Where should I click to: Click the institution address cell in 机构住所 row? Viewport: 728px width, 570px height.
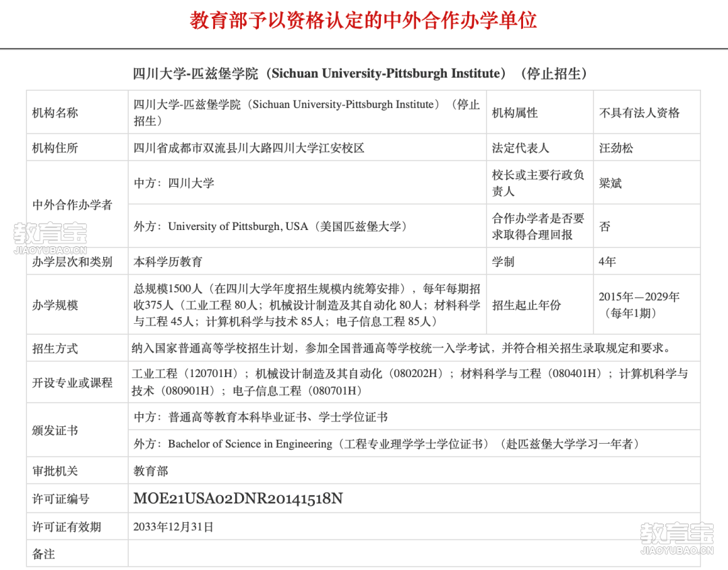[249, 148]
